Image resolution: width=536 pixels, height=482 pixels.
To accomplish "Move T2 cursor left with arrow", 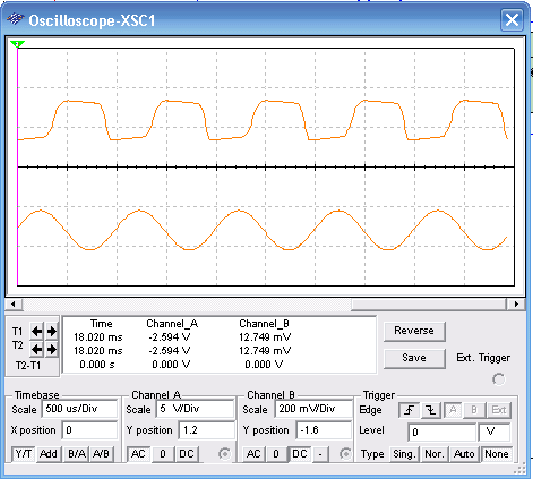I will [37, 349].
